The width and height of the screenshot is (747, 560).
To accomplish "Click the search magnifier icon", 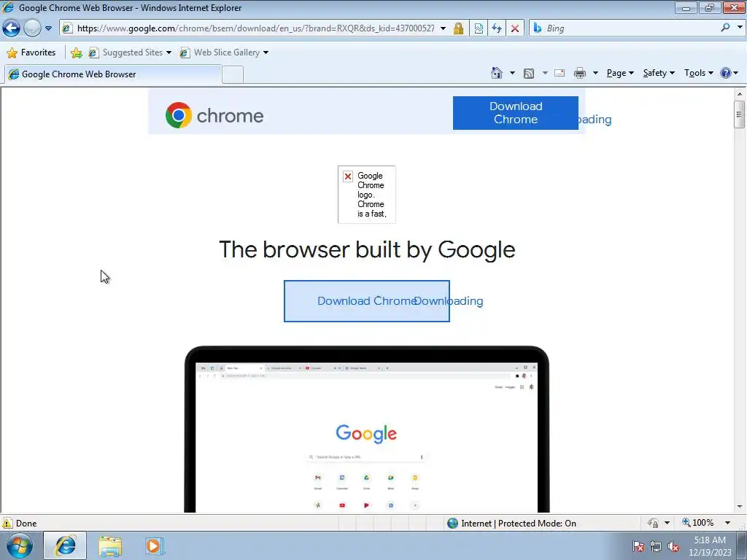I will tap(725, 28).
